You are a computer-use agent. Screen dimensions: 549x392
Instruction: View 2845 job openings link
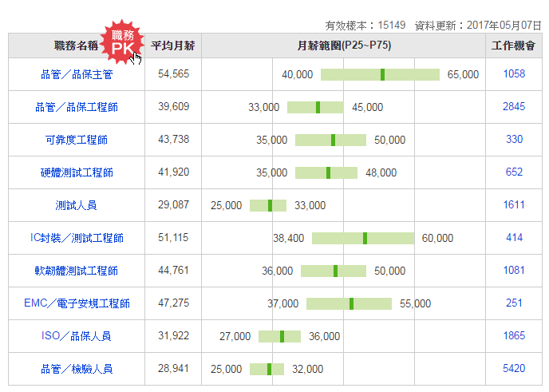(514, 107)
